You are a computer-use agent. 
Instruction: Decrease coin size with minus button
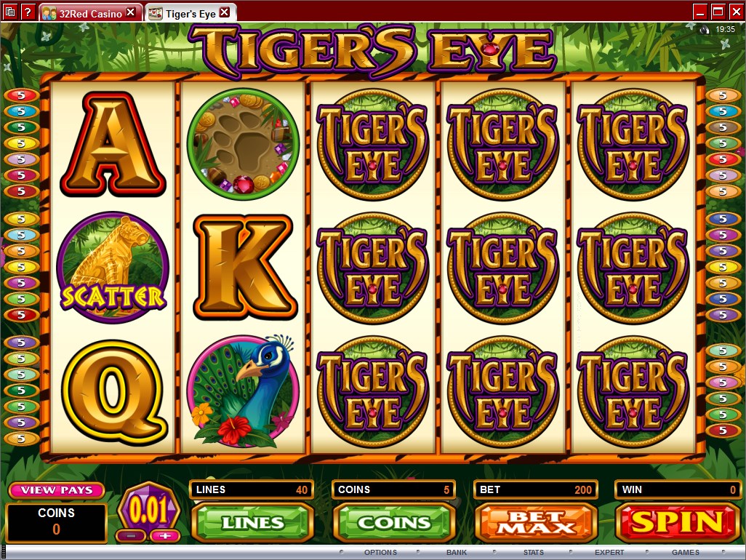click(x=132, y=536)
